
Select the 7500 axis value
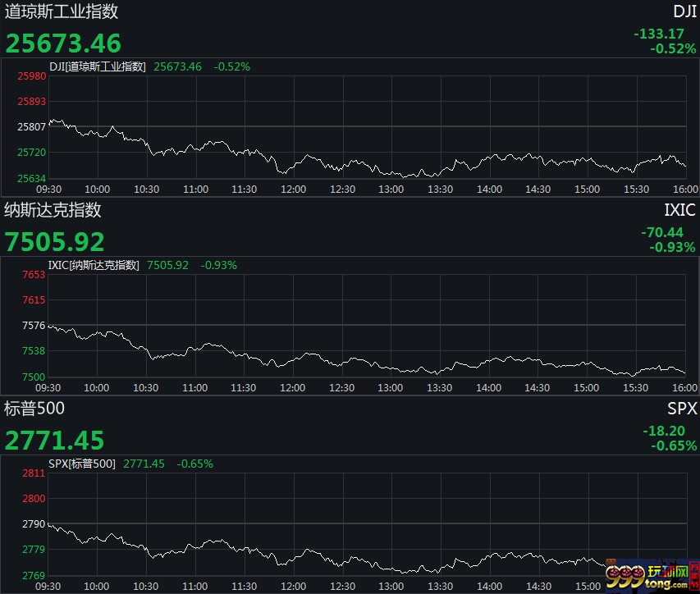click(34, 377)
